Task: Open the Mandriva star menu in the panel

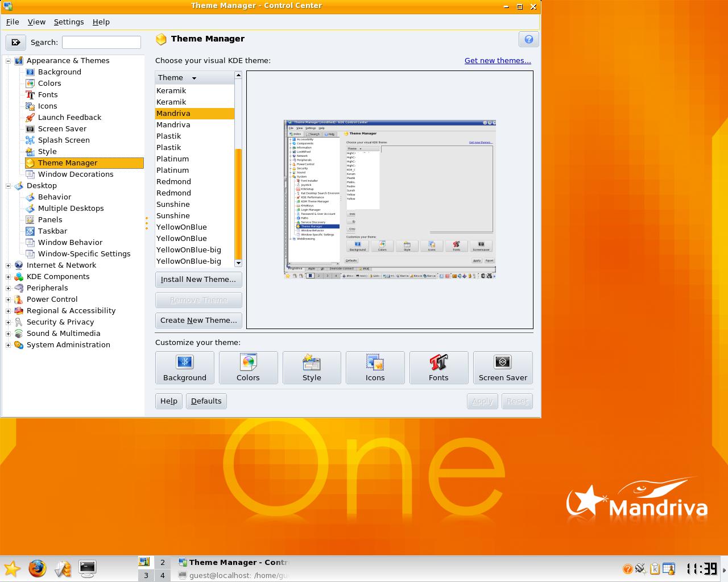Action: pos(12,568)
